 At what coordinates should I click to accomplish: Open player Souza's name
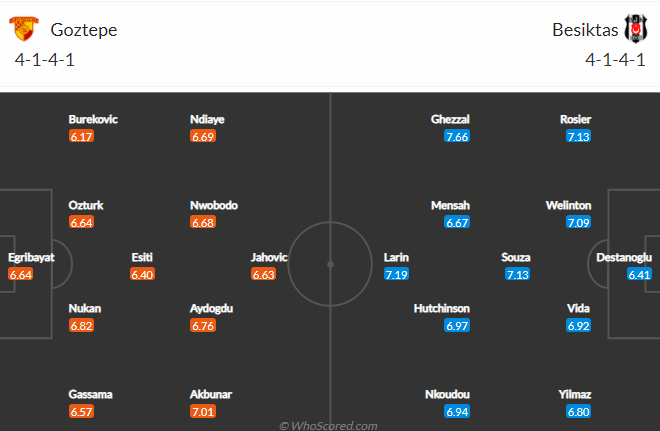coord(516,257)
